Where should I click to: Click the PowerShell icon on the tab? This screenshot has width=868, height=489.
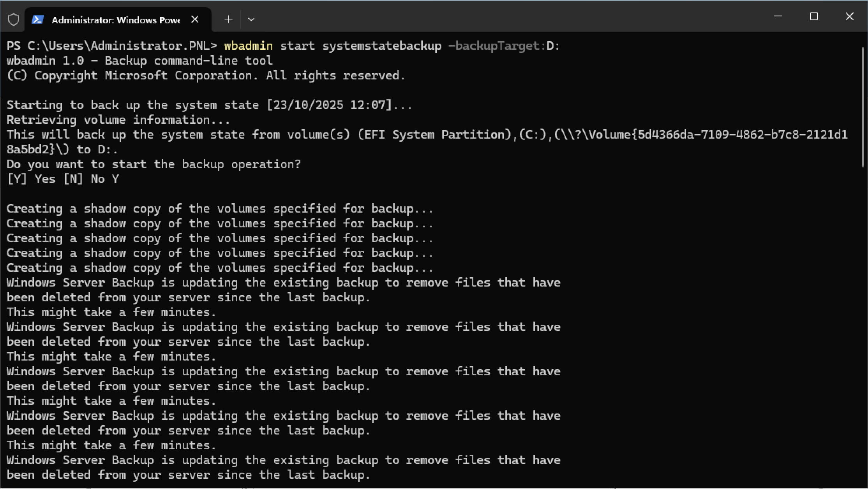pos(37,19)
